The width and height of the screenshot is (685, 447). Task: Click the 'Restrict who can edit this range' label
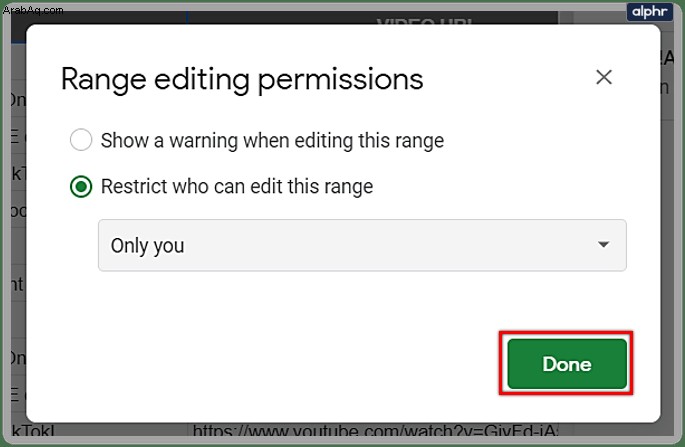(x=237, y=187)
